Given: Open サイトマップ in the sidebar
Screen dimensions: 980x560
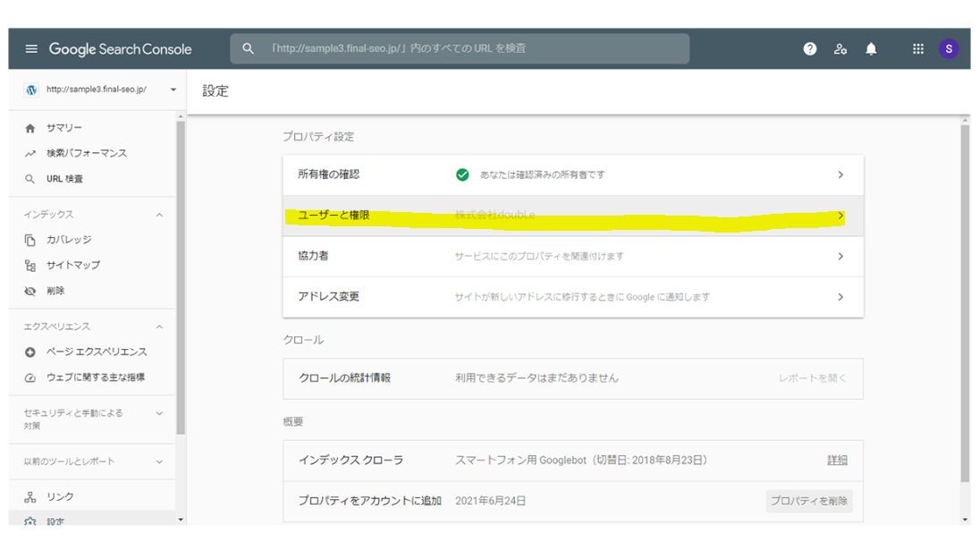Looking at the screenshot, I should click(x=72, y=266).
